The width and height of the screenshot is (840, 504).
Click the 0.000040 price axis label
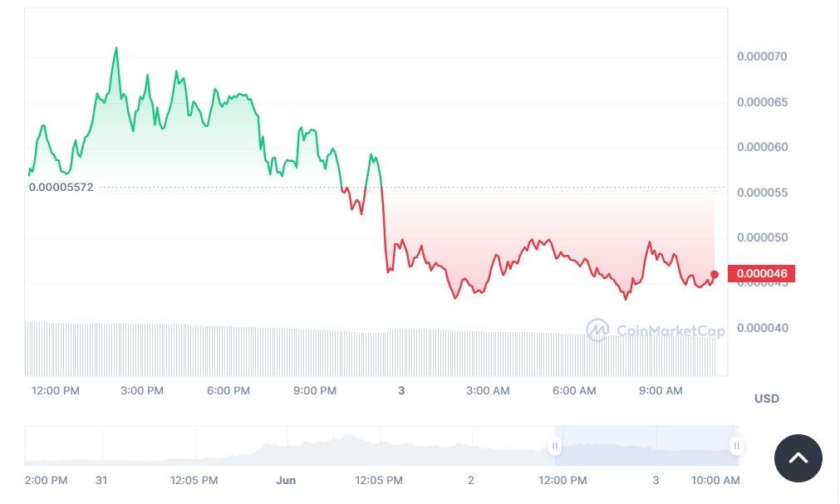click(761, 328)
